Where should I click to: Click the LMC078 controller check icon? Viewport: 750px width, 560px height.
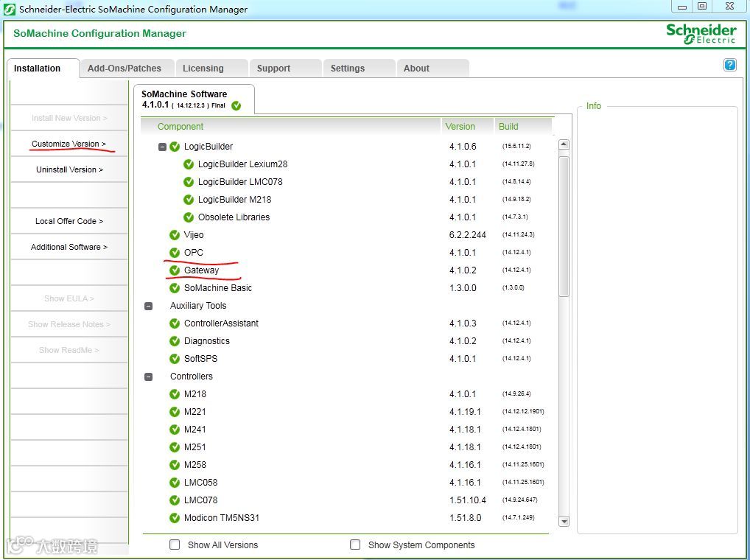175,500
